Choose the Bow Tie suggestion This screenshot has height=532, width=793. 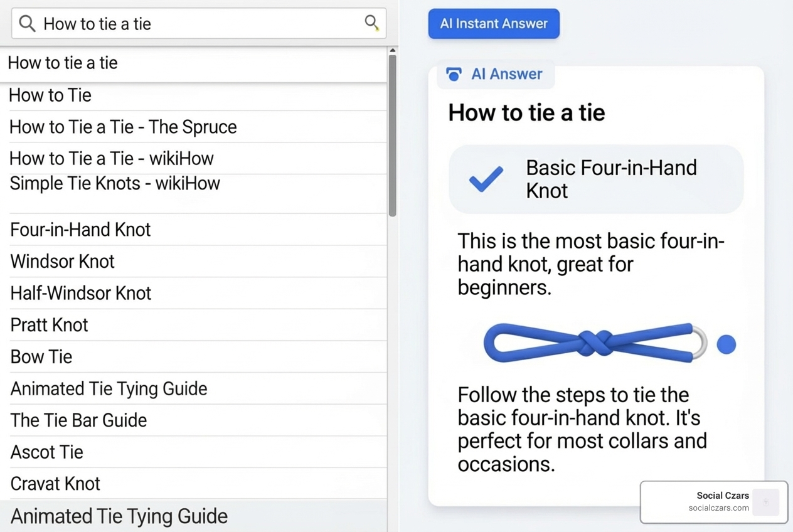point(41,356)
